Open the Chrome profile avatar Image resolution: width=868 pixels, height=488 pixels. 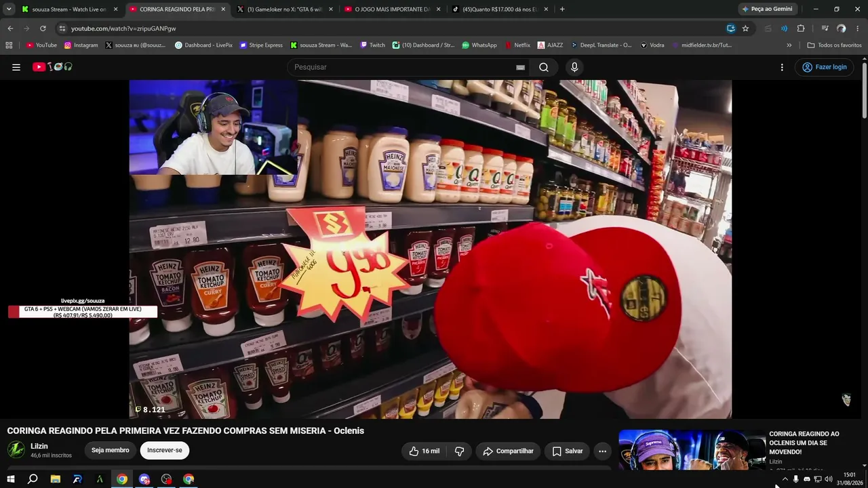coord(842,28)
